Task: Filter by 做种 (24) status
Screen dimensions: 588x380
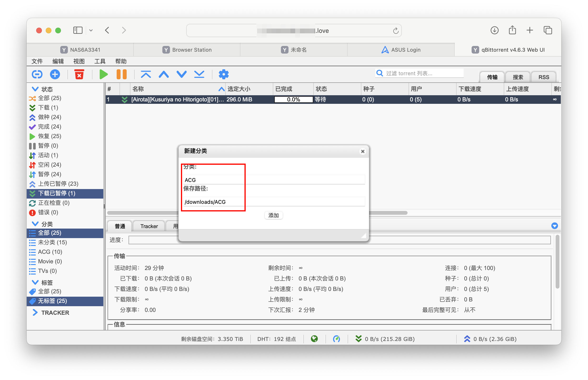Action: 65,117
